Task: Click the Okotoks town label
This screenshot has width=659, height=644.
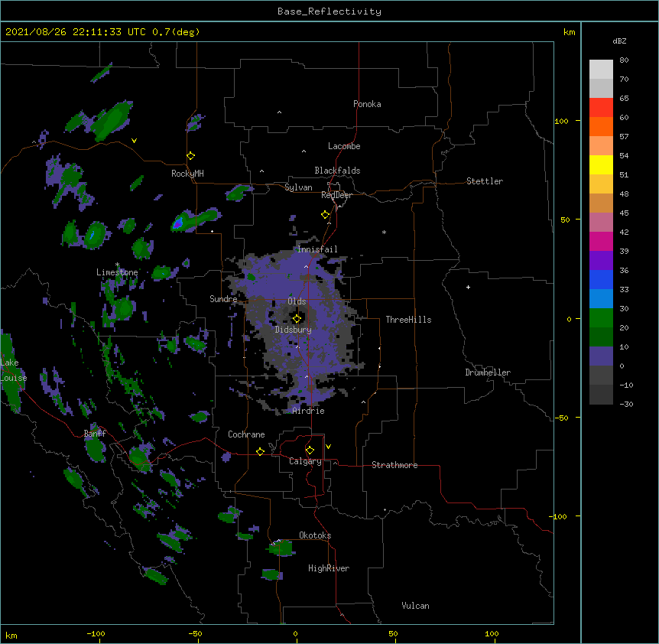Action: coord(315,535)
